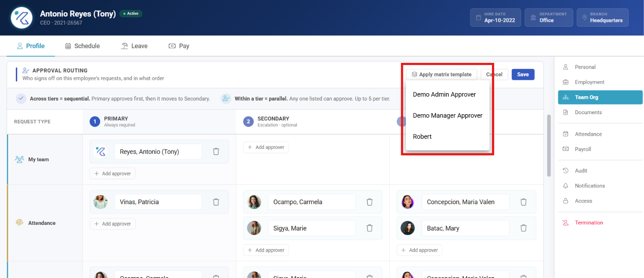Go to Notifications settings
The width and height of the screenshot is (644, 278).
click(x=600, y=186)
